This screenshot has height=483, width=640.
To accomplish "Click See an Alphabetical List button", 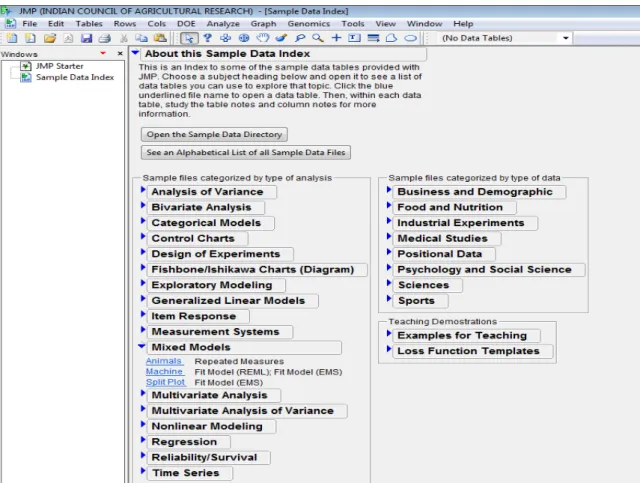I will coord(246,152).
